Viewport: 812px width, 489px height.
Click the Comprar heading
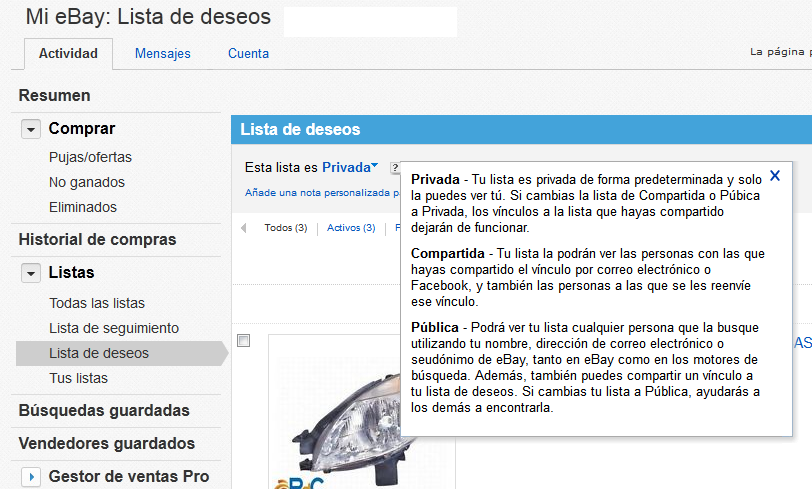tap(82, 128)
